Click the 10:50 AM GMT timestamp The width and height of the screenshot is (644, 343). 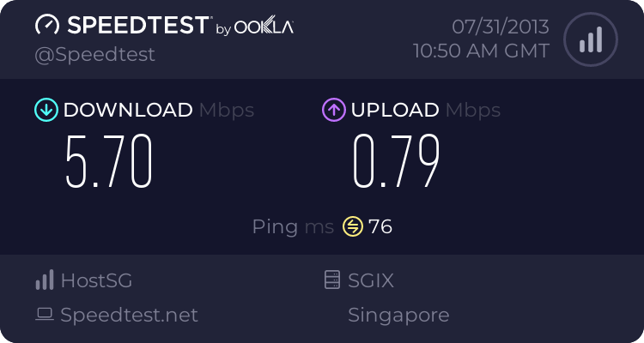tap(481, 51)
